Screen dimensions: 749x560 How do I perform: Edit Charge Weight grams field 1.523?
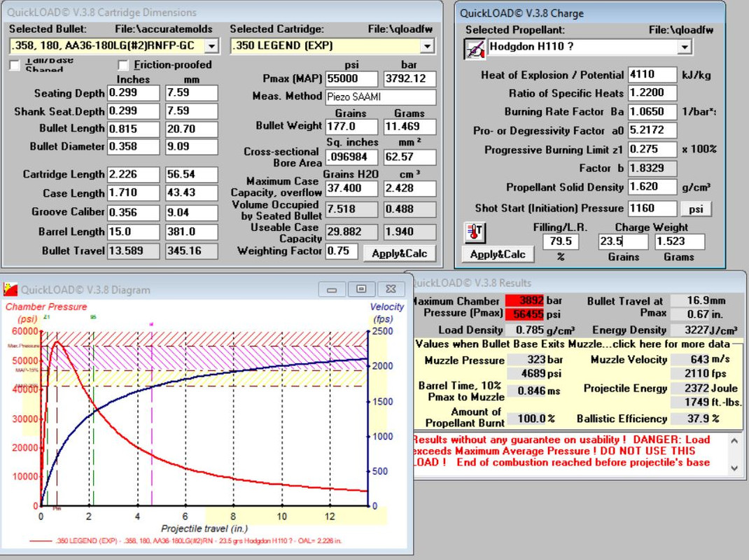point(680,241)
